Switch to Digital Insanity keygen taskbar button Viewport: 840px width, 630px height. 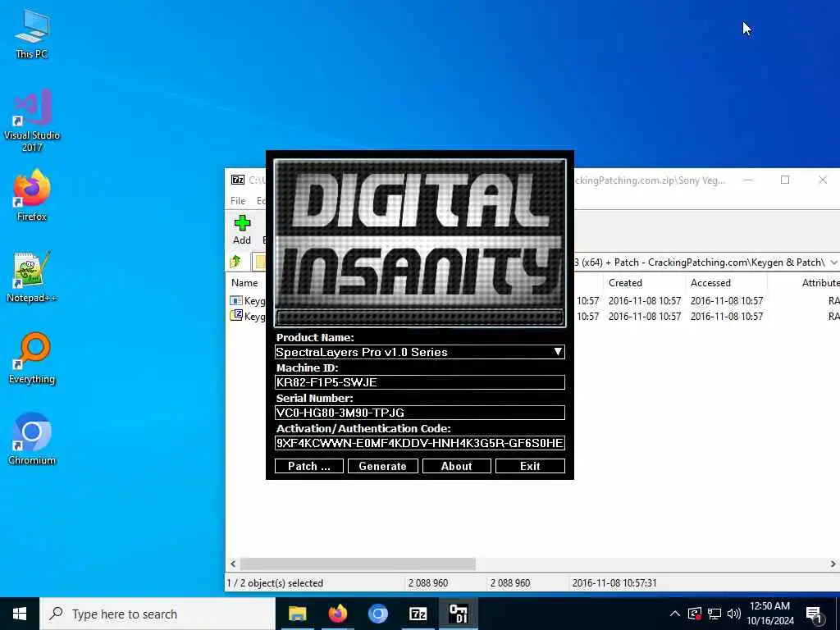(459, 614)
